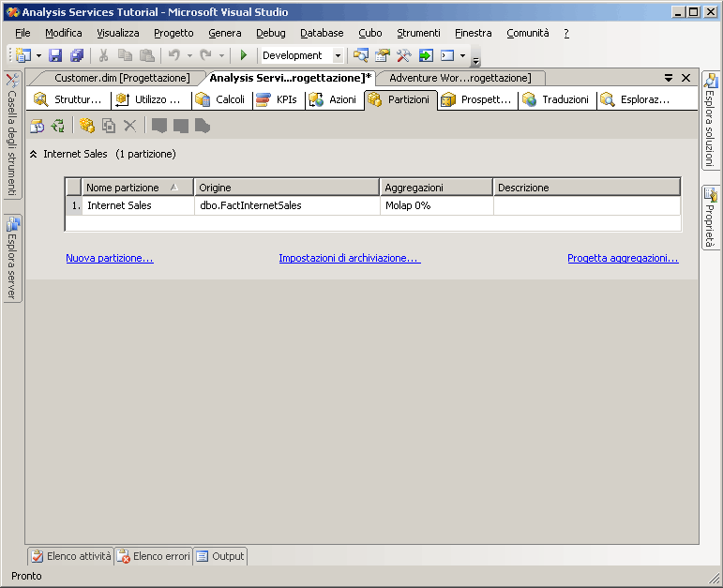
Task: Click the New Project toolbar icon
Action: [x=23, y=55]
